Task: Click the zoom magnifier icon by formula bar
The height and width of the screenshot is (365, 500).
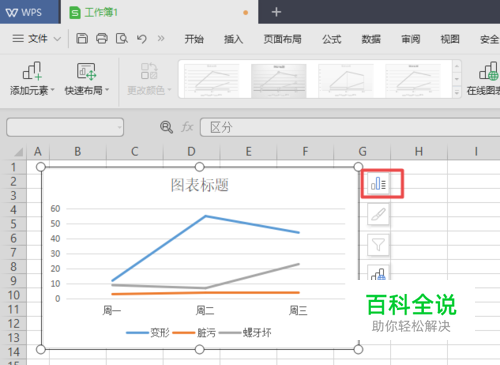Action: point(166,127)
